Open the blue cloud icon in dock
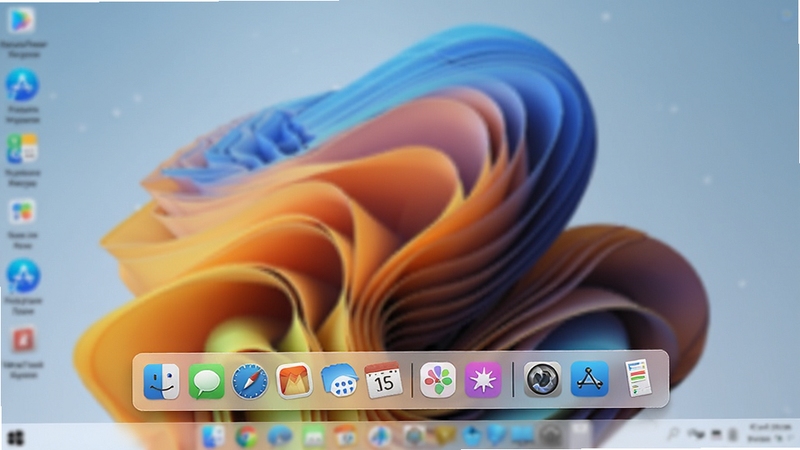 (339, 380)
